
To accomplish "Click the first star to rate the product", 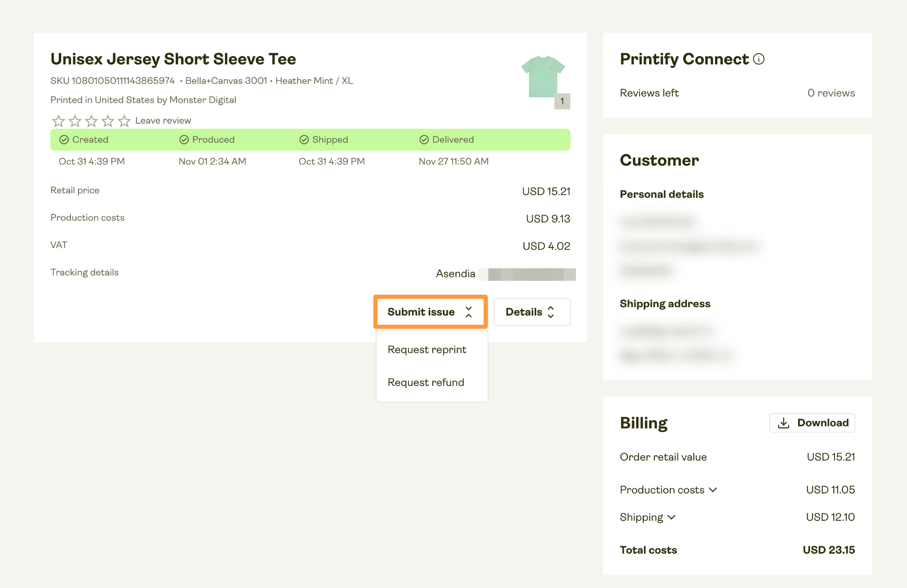I will point(58,120).
